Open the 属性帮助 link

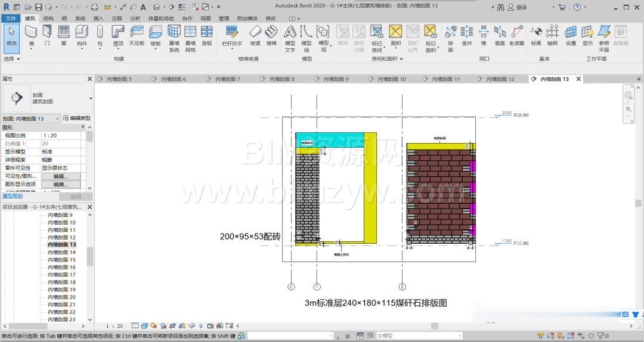[13, 196]
